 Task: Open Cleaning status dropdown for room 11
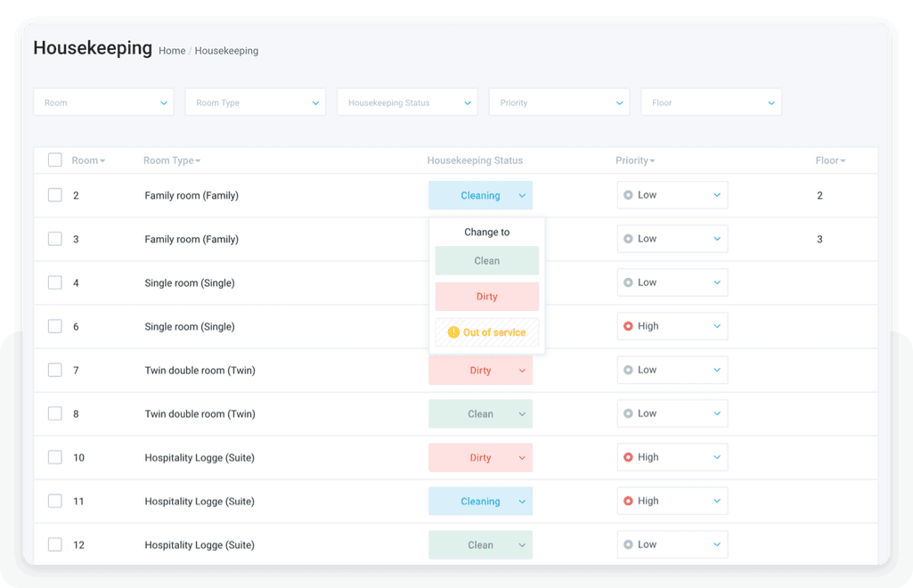[480, 502]
